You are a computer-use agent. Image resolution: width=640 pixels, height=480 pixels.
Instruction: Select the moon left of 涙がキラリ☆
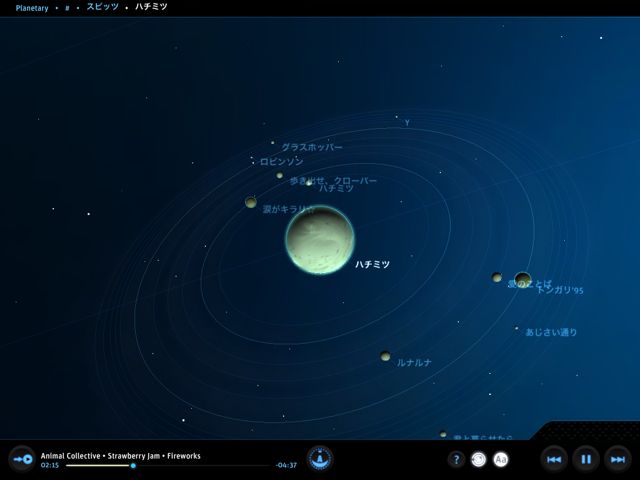click(251, 202)
